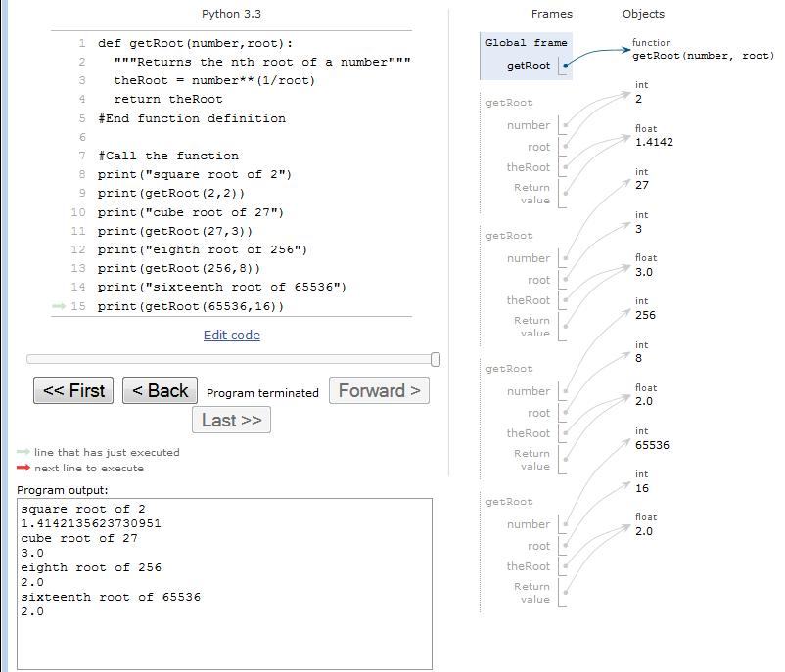Click the green arrow beside line 15
Image resolution: width=785 pixels, height=672 pixels.
[59, 306]
